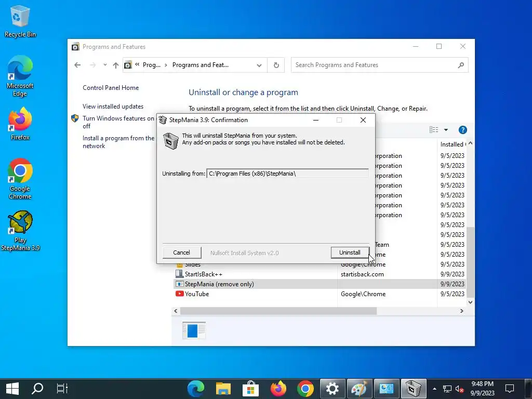Close the StepMania Confirmation dialog

point(363,120)
